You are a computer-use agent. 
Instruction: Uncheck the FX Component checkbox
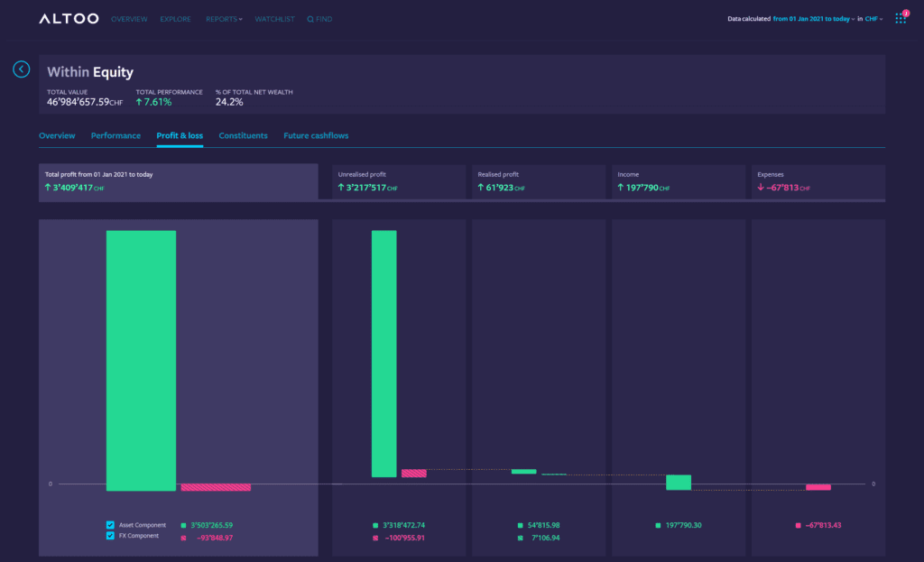[110, 536]
